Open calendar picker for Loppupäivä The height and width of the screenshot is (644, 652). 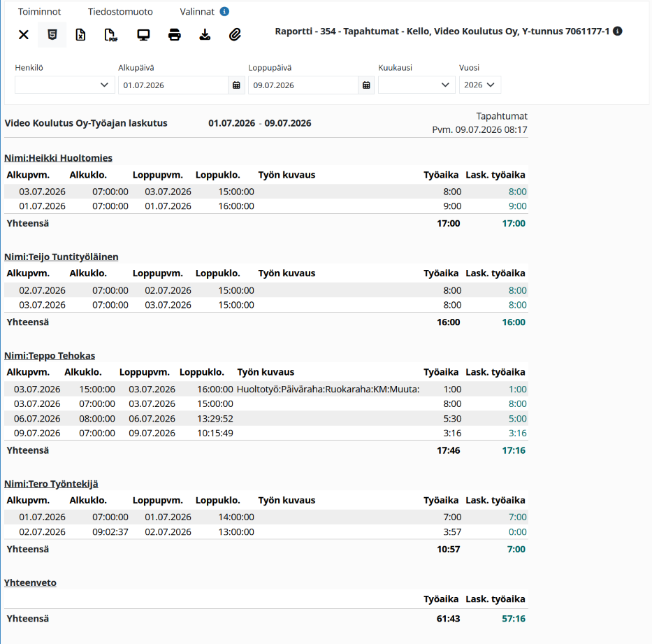[366, 85]
